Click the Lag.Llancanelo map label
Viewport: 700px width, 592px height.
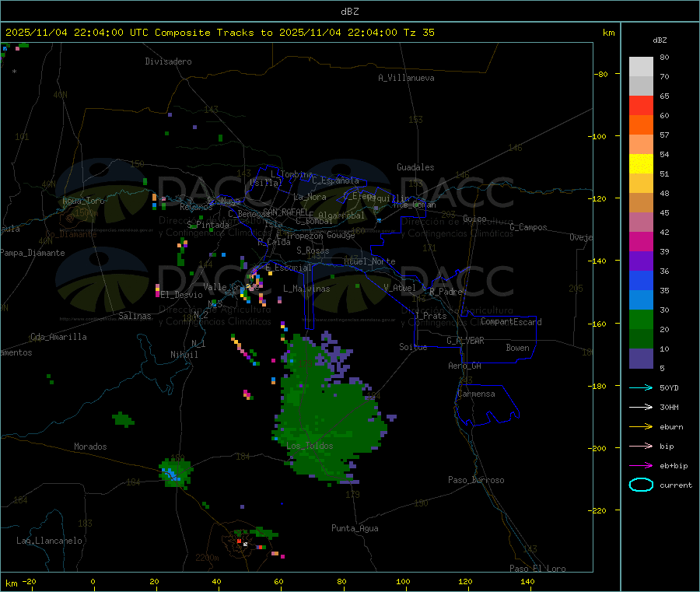pyautogui.click(x=49, y=541)
